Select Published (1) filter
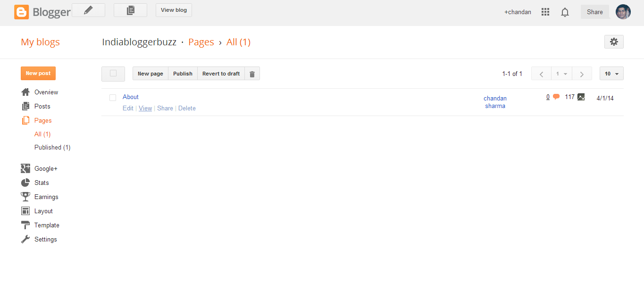Screen dimensions: 644x292 [x=52, y=147]
